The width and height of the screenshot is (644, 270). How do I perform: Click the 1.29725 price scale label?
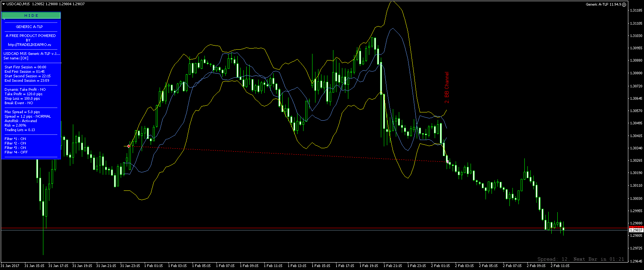[636, 248]
